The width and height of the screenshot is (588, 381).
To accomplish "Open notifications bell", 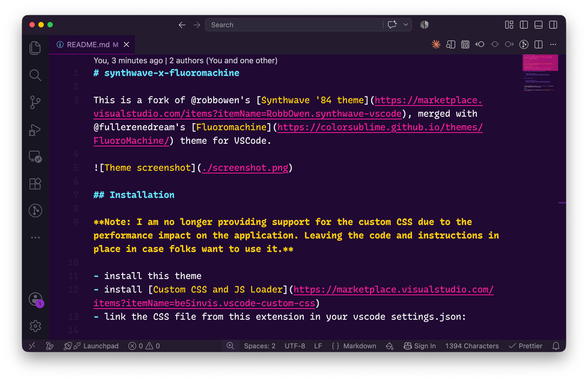I will point(556,346).
